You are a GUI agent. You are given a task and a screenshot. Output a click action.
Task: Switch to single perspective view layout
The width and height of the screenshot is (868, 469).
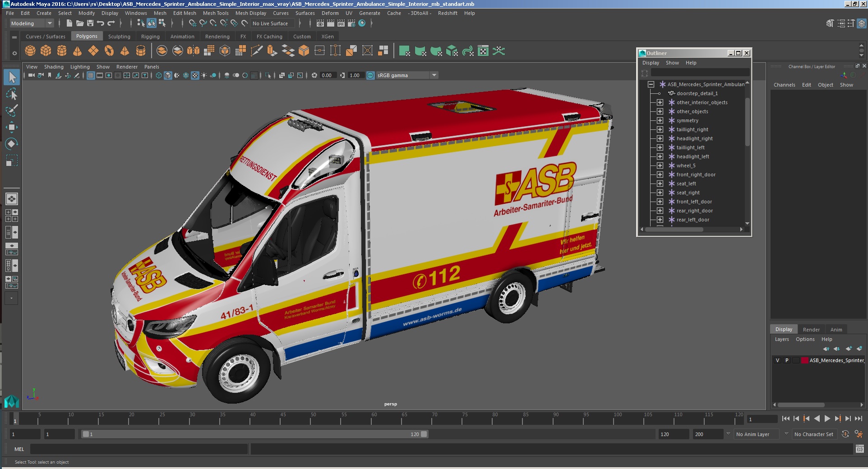click(12, 199)
